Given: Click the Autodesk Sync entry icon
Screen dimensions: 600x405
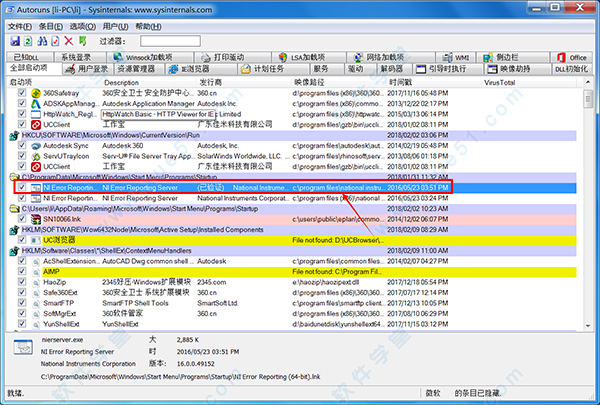Looking at the screenshot, I should tap(36, 146).
